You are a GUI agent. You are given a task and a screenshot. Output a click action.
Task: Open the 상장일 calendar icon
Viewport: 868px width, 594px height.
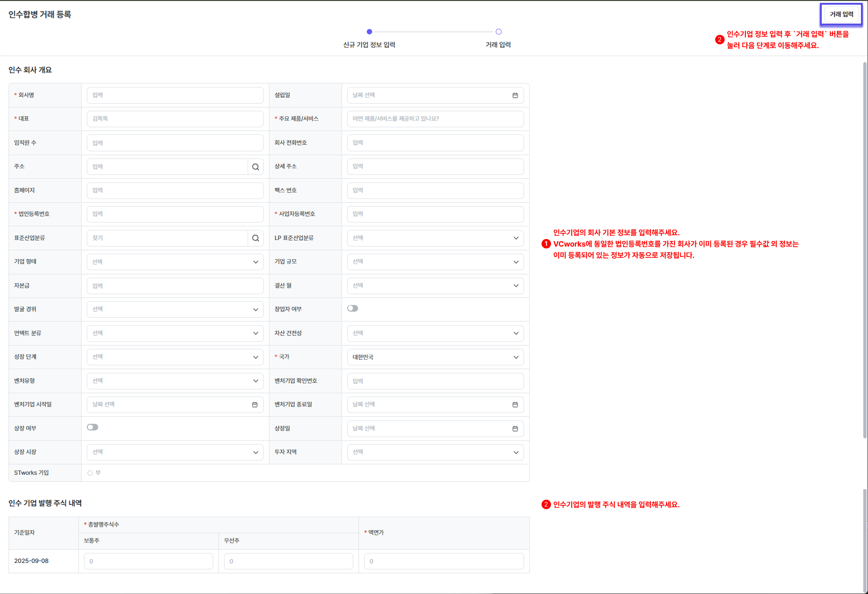[x=515, y=429]
